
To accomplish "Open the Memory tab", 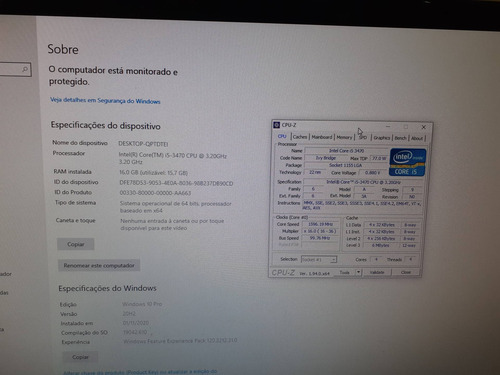I will (x=344, y=137).
